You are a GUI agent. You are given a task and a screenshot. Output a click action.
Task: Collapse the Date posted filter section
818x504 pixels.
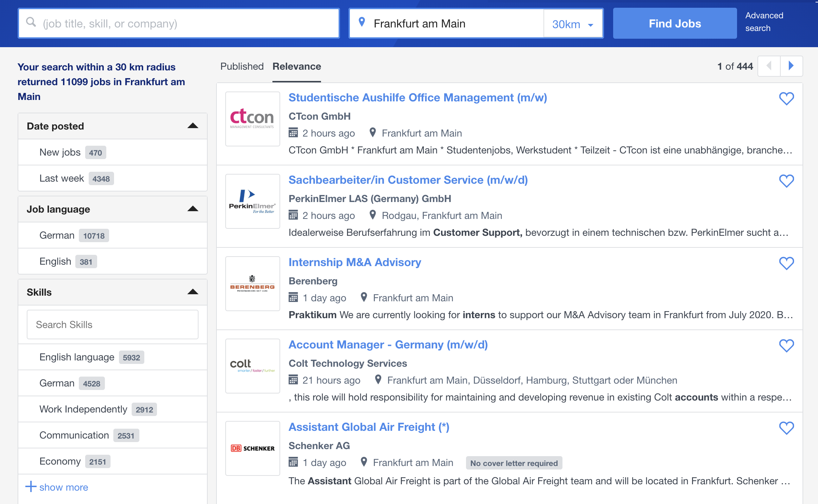pos(193,126)
